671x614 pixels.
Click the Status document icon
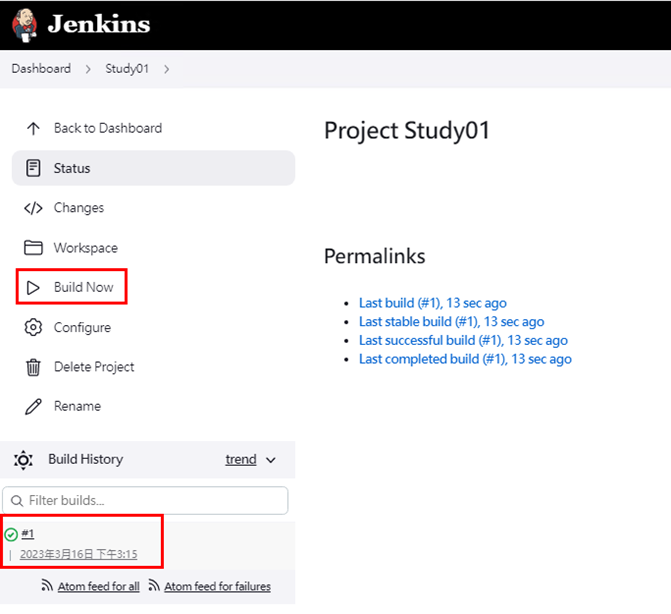[x=33, y=168]
